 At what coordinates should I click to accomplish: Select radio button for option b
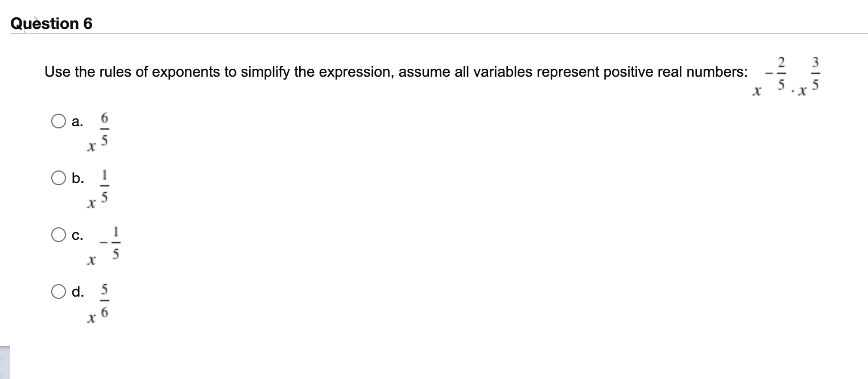pyautogui.click(x=59, y=178)
